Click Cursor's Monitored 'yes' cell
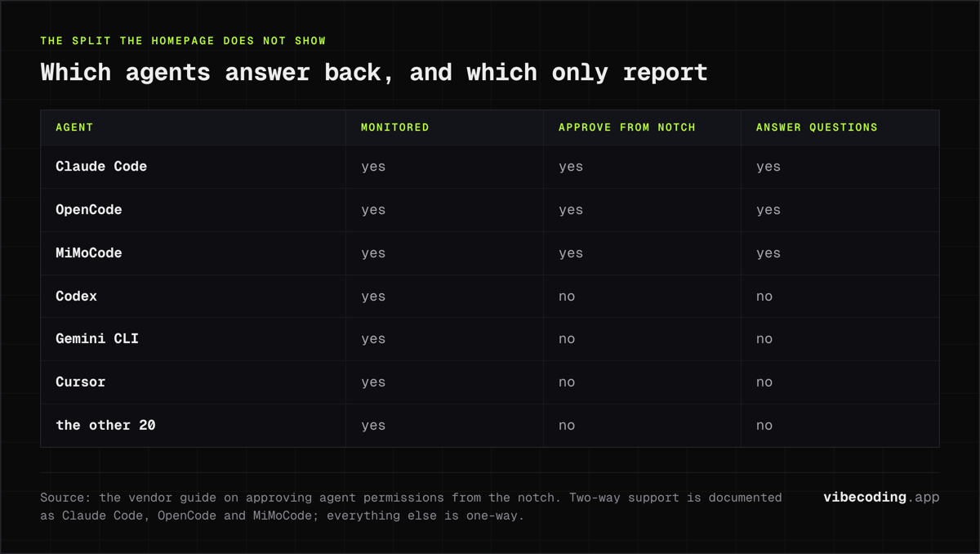The width and height of the screenshot is (980, 554). (373, 383)
